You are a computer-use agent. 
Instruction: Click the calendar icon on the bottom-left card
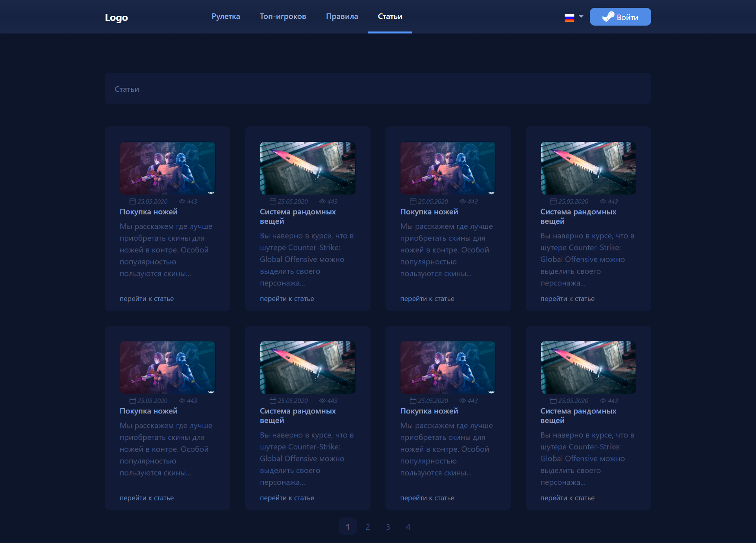133,400
